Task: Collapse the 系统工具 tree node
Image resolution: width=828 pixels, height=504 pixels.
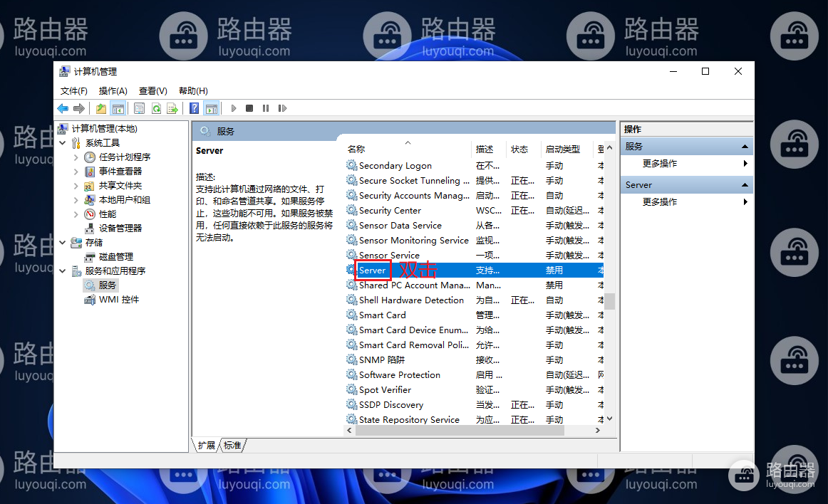Action: 62,143
